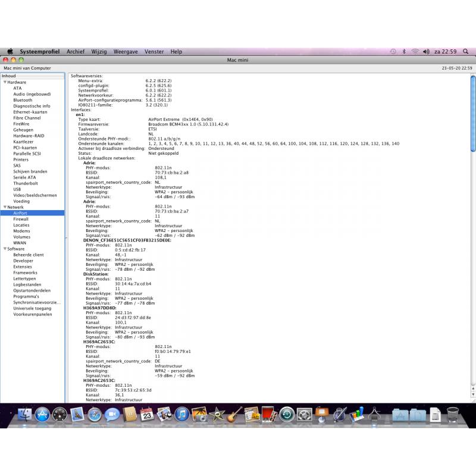
Task: Launch the App Store from the Dock
Action: click(42, 414)
